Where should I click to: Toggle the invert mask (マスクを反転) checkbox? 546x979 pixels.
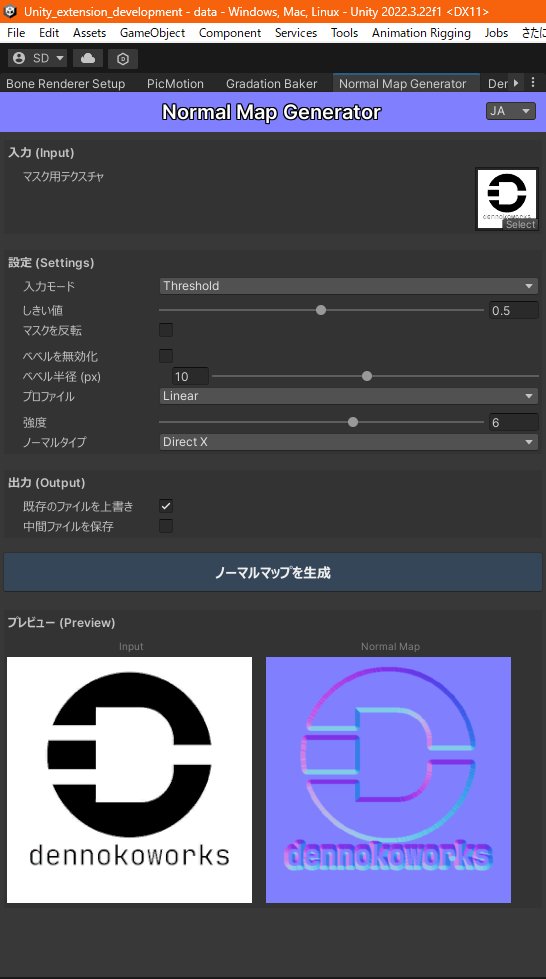[166, 330]
